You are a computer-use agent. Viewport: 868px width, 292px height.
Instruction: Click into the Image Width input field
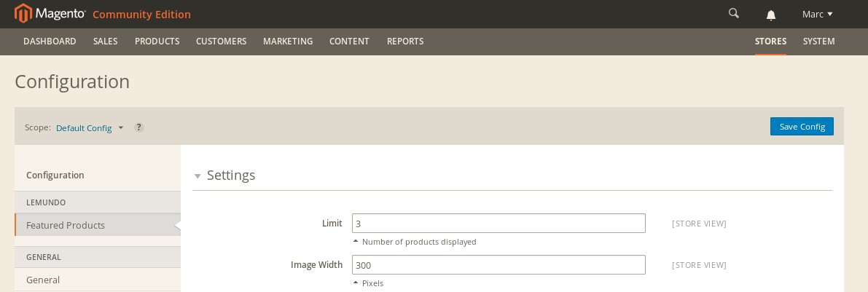point(498,265)
